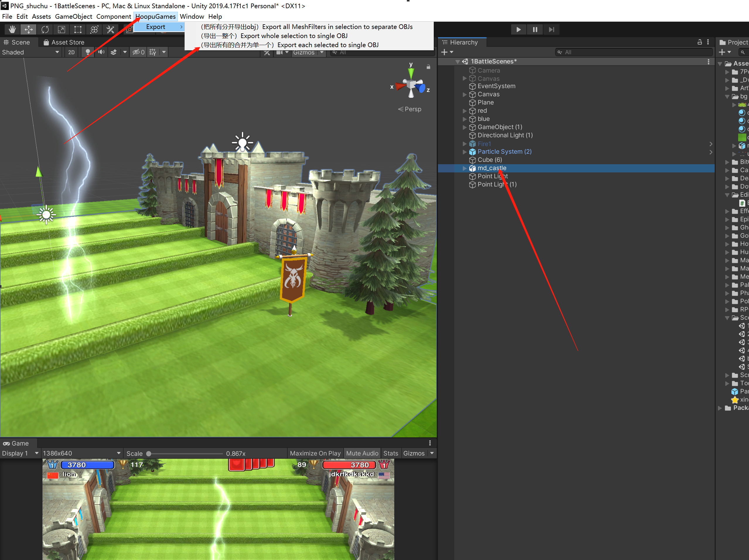Open Scene Gizmos dropdown
749x560 pixels.
(x=308, y=52)
